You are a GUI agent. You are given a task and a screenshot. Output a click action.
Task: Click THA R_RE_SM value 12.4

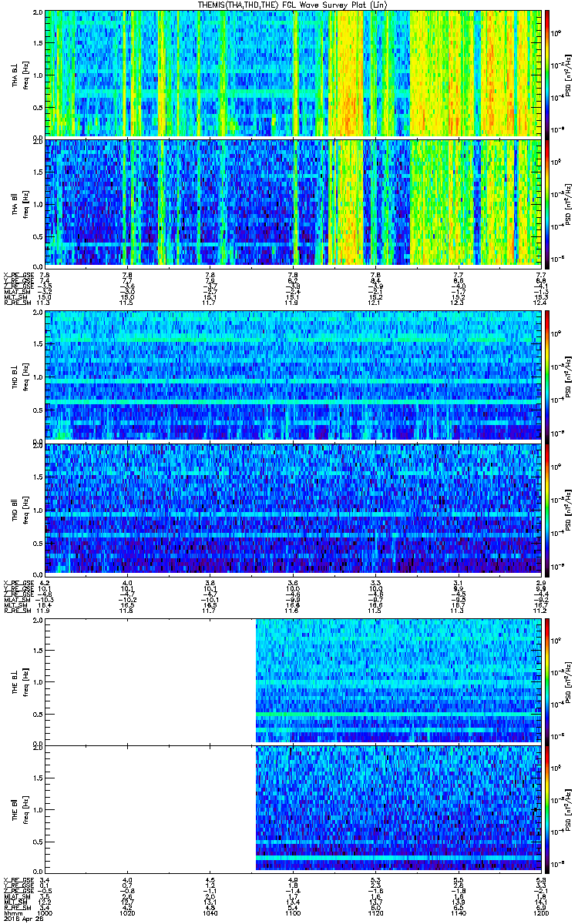(x=540, y=304)
